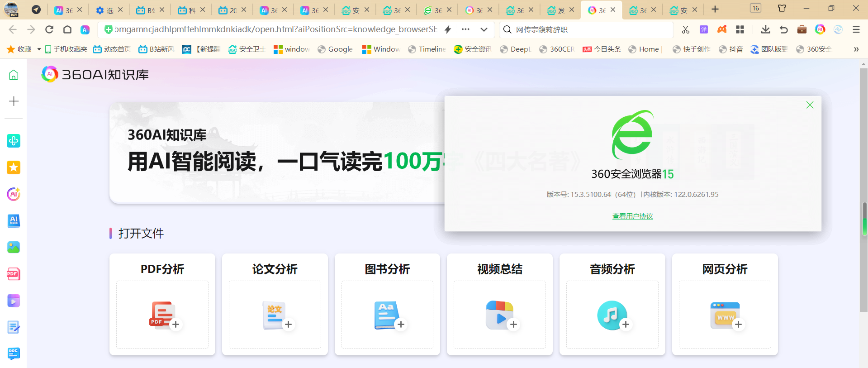
Task: Switch to the green e browser tab
Action: pos(437,10)
